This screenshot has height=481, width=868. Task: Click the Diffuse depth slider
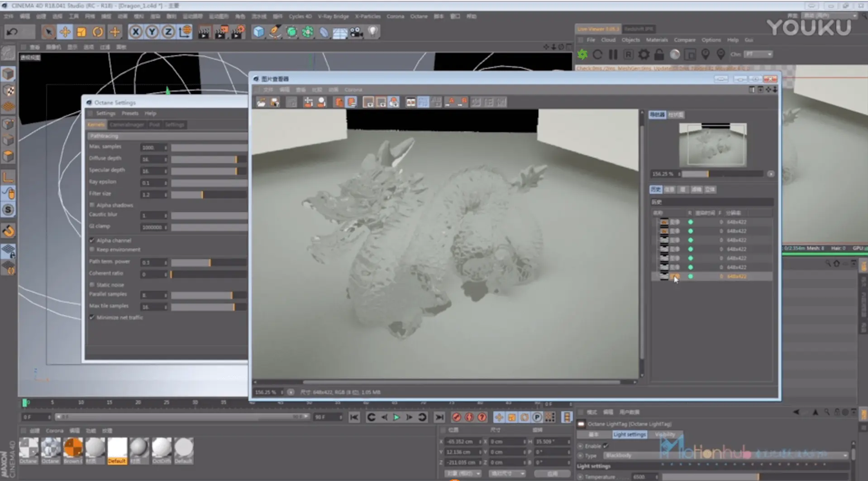click(208, 159)
